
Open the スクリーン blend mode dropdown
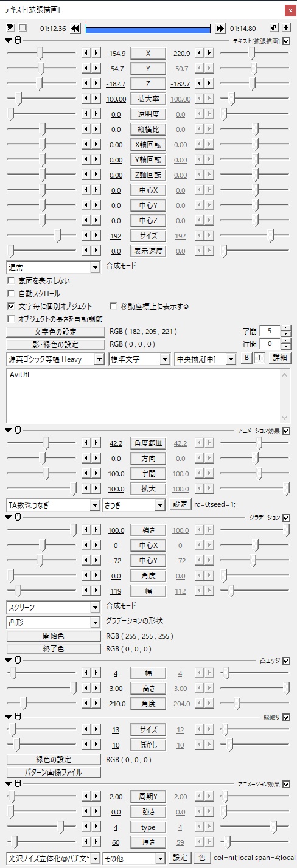53,607
